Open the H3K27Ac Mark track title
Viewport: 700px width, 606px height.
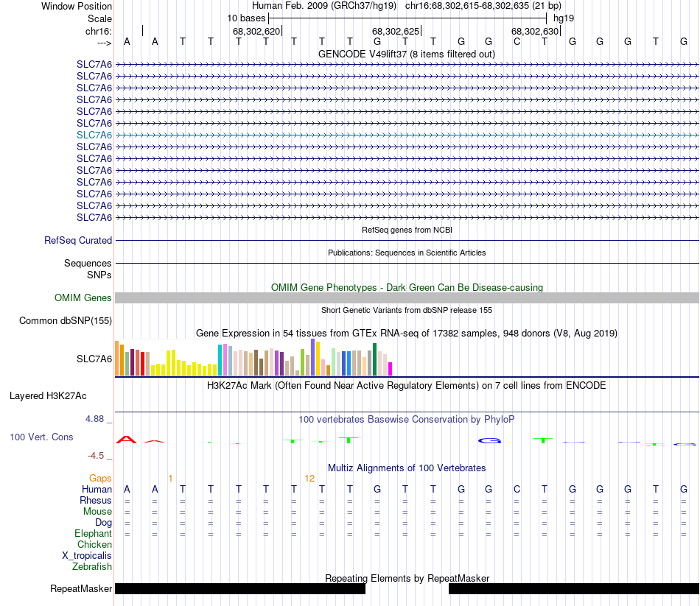pos(406,386)
